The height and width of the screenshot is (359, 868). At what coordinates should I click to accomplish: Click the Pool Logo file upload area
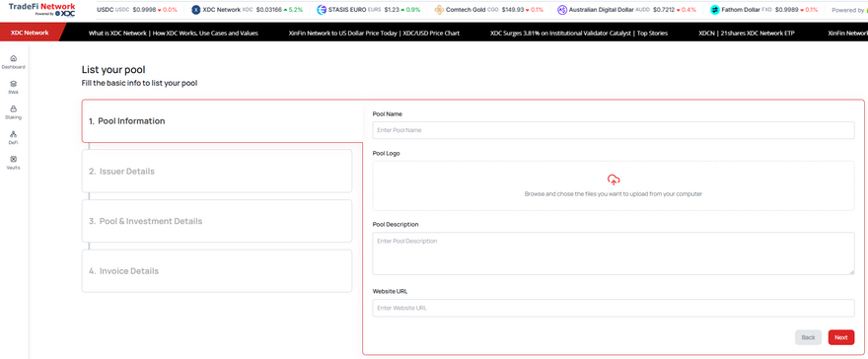pyautogui.click(x=614, y=185)
